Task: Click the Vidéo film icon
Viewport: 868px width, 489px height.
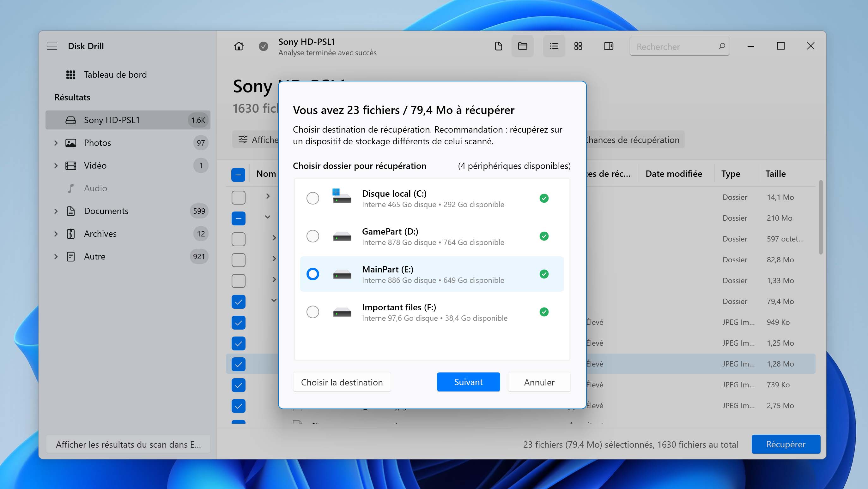Action: click(x=71, y=166)
